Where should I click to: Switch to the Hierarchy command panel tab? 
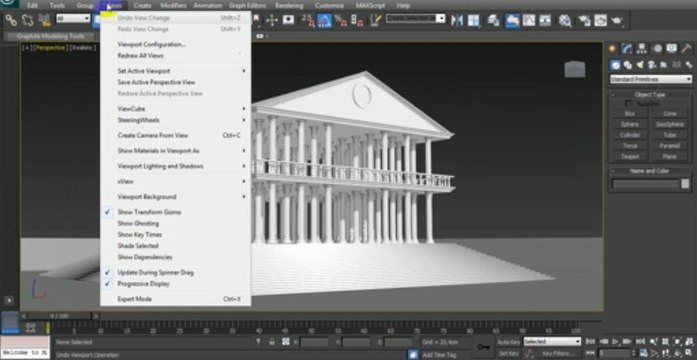click(x=641, y=48)
